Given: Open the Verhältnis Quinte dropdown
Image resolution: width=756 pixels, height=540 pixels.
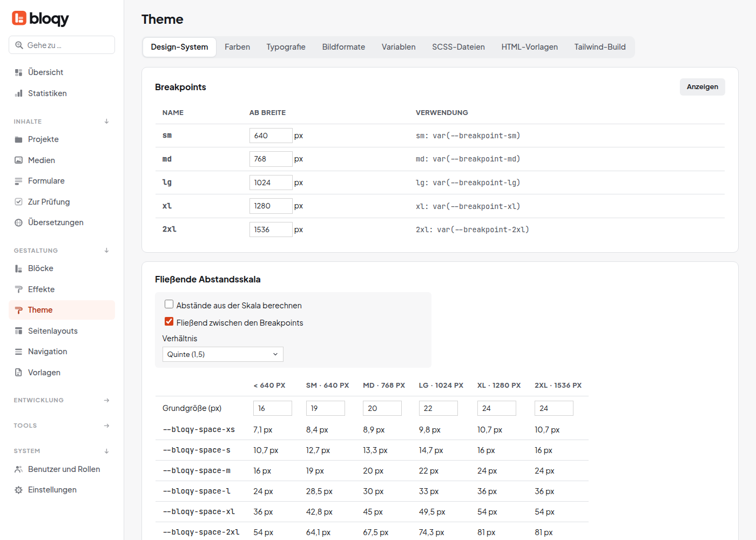Looking at the screenshot, I should point(223,354).
